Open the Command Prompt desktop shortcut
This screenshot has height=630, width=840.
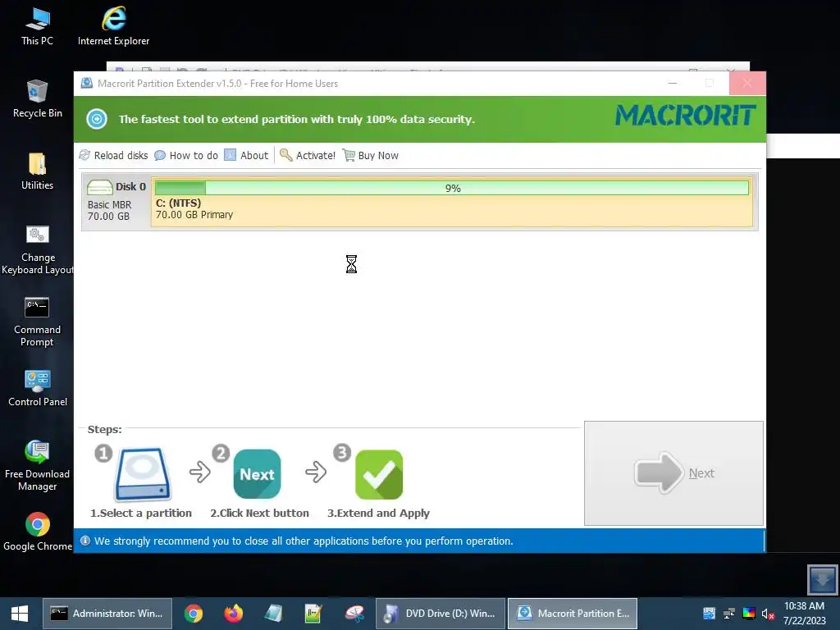tap(37, 322)
